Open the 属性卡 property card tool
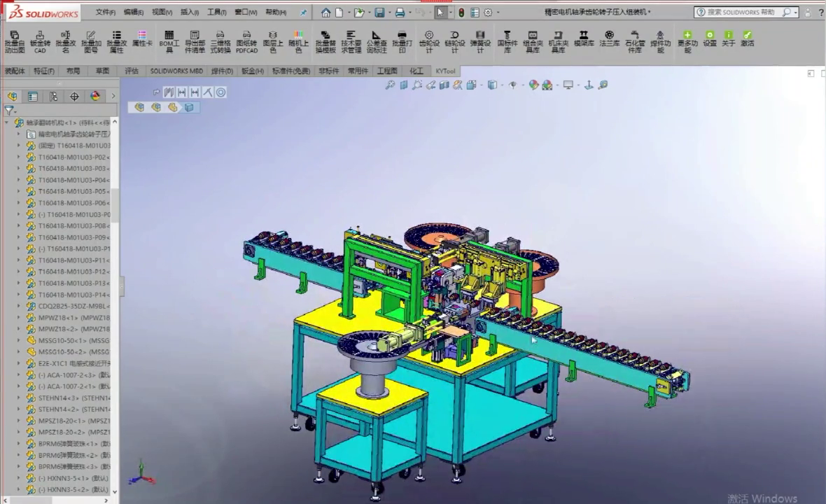826x504 pixels. (141, 39)
